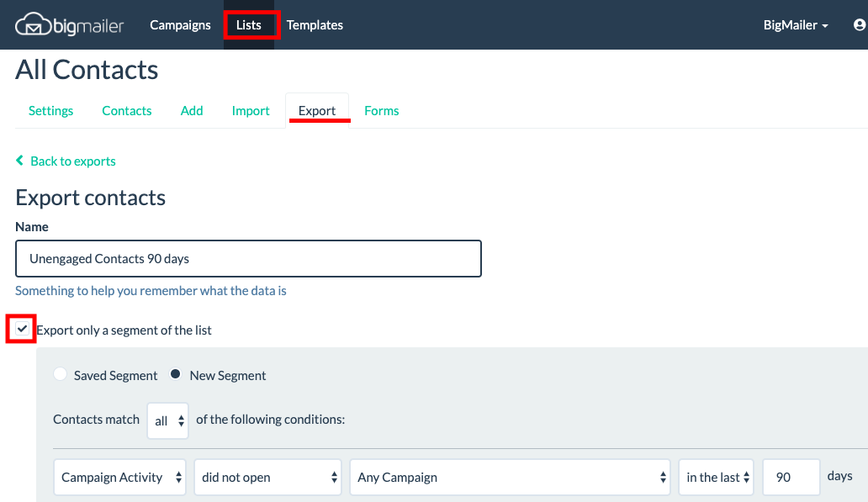The height and width of the screenshot is (502, 868).
Task: Go back to exports link
Action: coord(66,161)
